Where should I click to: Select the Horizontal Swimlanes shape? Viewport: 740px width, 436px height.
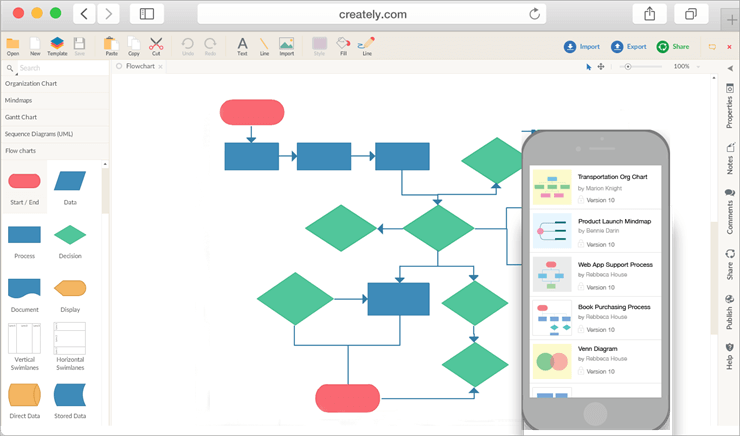70,347
